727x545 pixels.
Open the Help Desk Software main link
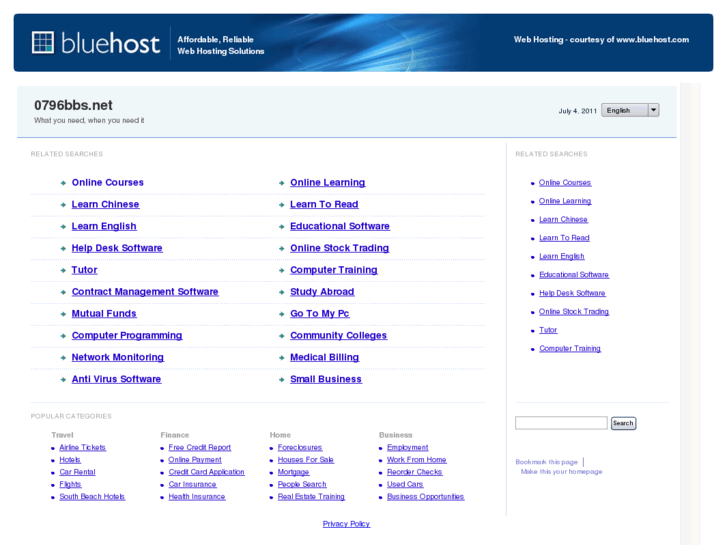(117, 248)
